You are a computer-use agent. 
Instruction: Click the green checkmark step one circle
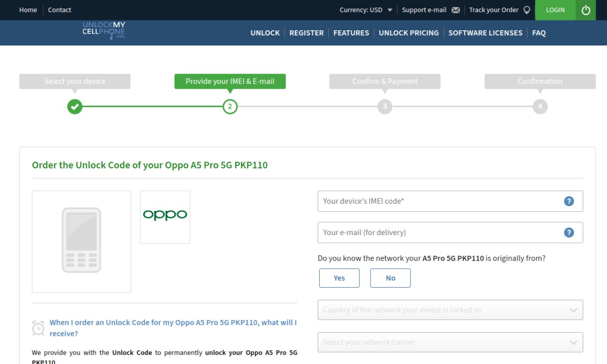[75, 107]
